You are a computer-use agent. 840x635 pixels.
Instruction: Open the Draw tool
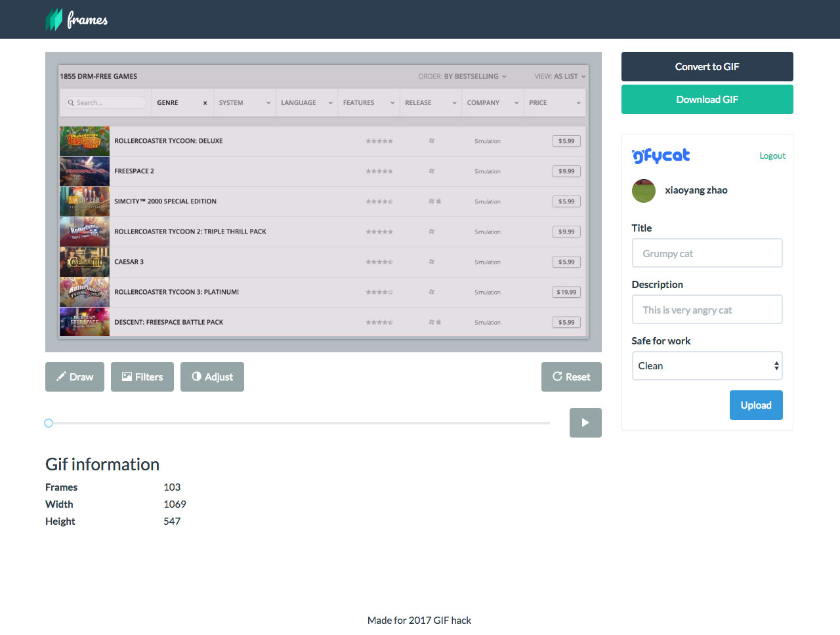(75, 377)
